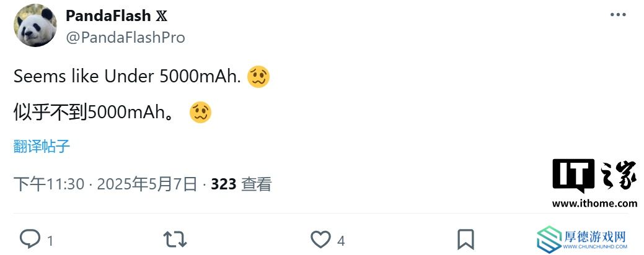Click the woozy emoji after Chinese text
This screenshot has height=255, width=644.
click(200, 112)
